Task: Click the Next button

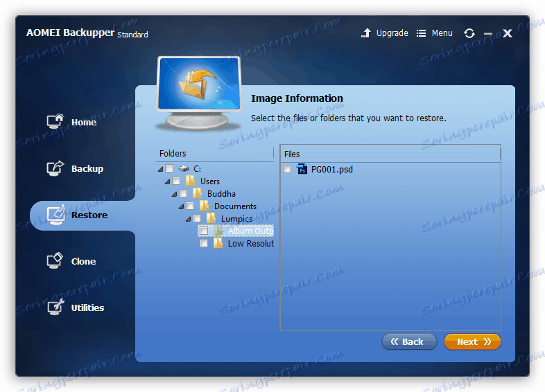Action: [x=472, y=341]
